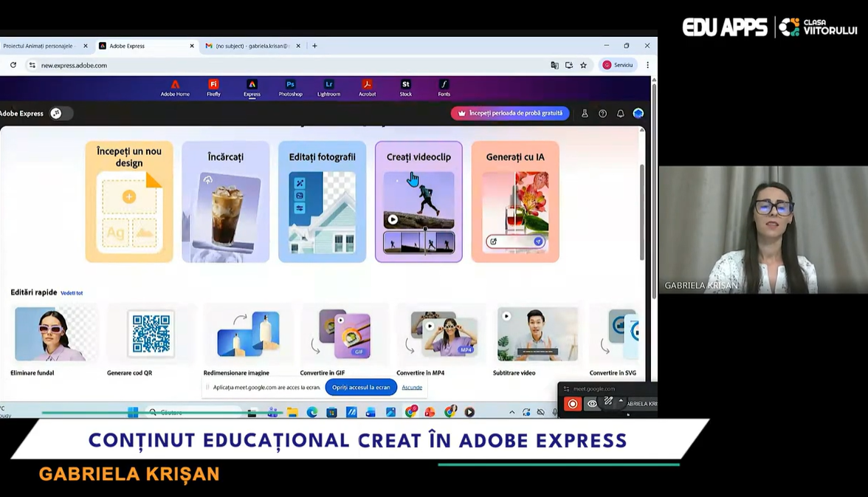Open Adobe Home from the app bar
The width and height of the screenshot is (868, 497).
[175, 88]
